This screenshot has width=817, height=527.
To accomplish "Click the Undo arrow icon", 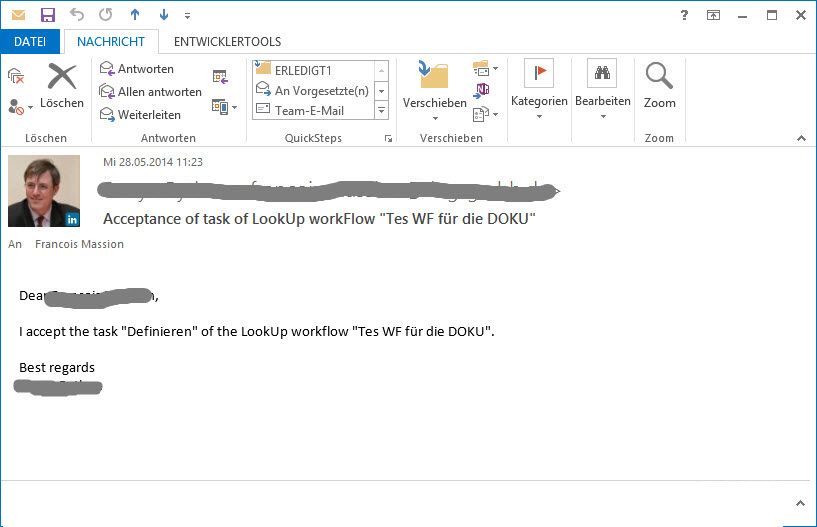I will [77, 15].
